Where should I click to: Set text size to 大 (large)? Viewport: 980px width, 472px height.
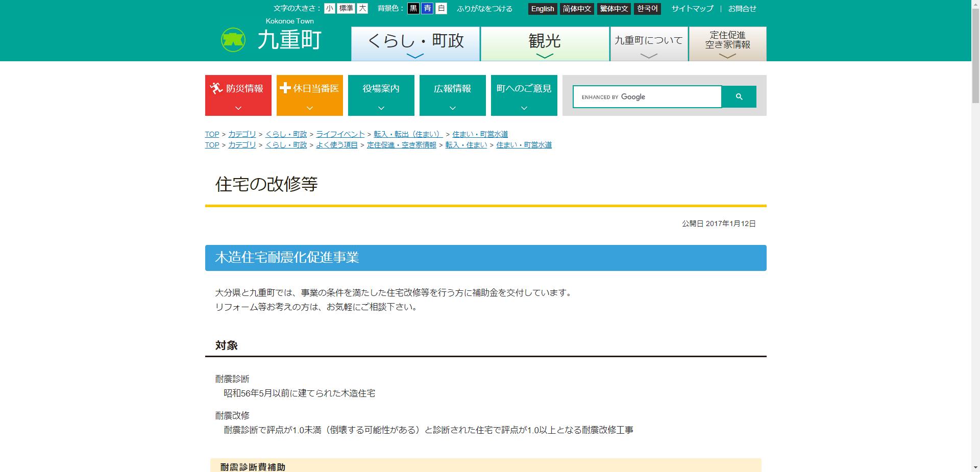tap(362, 9)
